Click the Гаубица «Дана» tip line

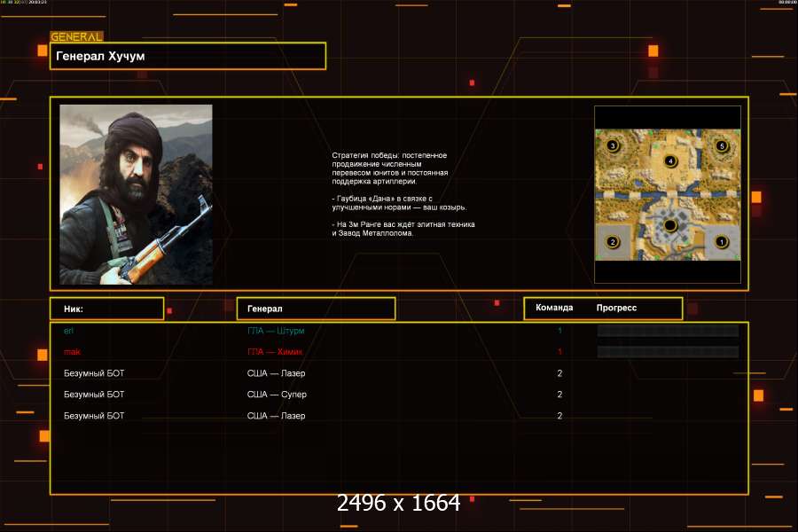399,203
